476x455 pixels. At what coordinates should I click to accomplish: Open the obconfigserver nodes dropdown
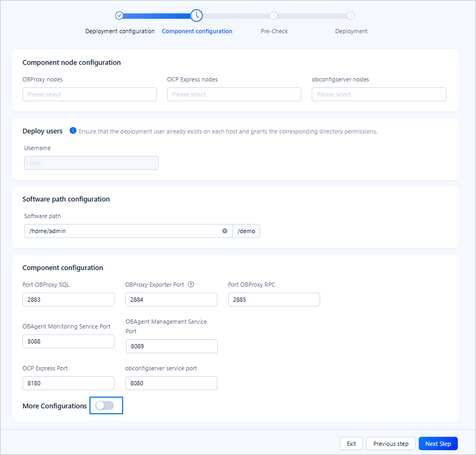click(379, 94)
